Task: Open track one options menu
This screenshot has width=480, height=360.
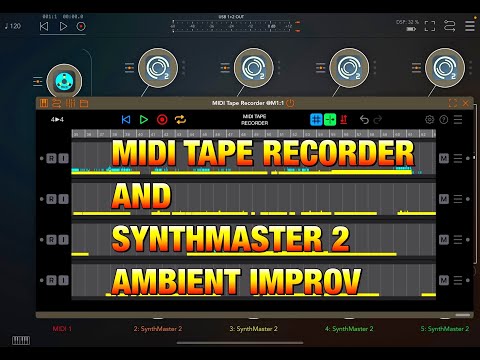Action: 458,158
